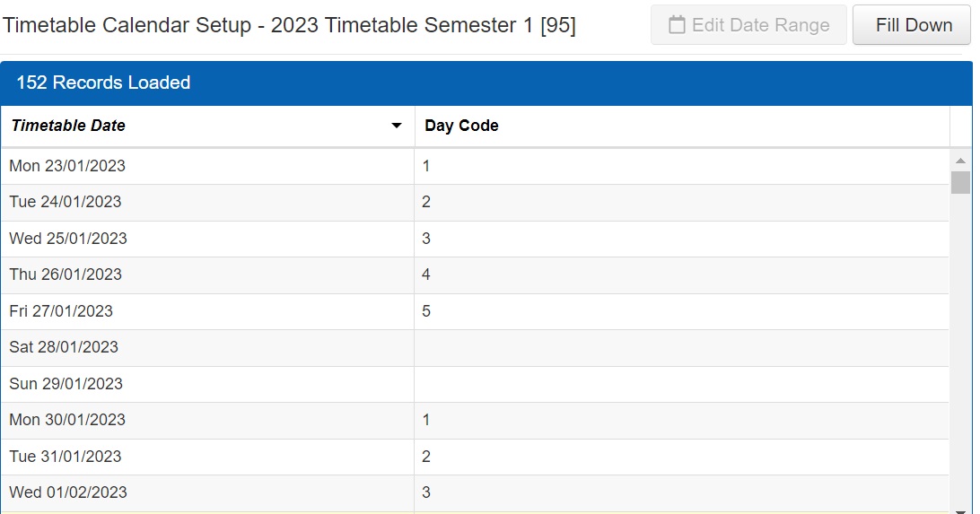This screenshot has height=514, width=980.
Task: Select the Mon 30/01/2023 date row
Action: 67,420
